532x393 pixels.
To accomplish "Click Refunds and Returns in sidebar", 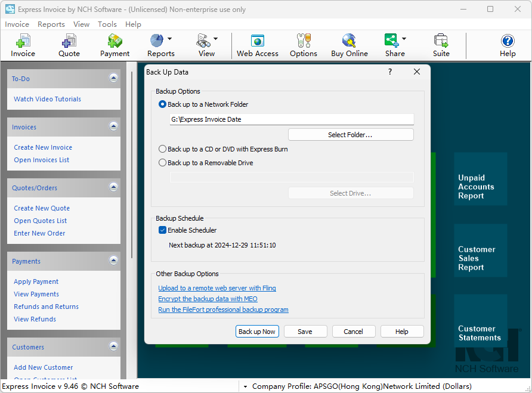I will (x=46, y=307).
